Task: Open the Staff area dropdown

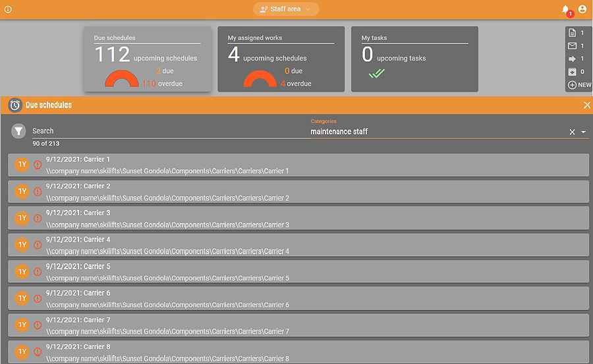Action: [x=286, y=9]
